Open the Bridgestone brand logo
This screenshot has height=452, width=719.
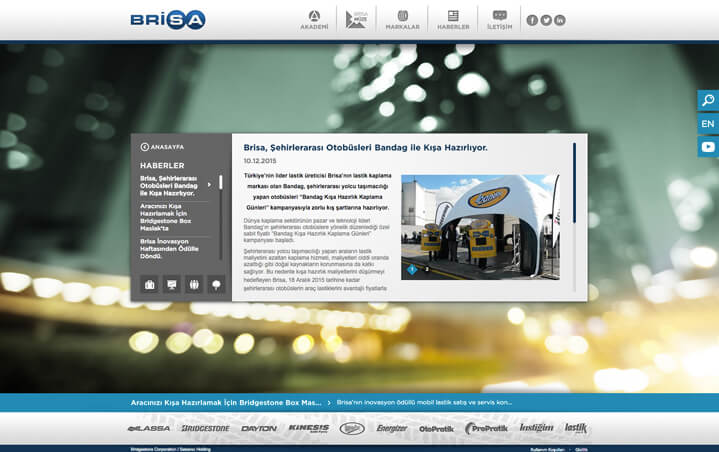point(205,428)
